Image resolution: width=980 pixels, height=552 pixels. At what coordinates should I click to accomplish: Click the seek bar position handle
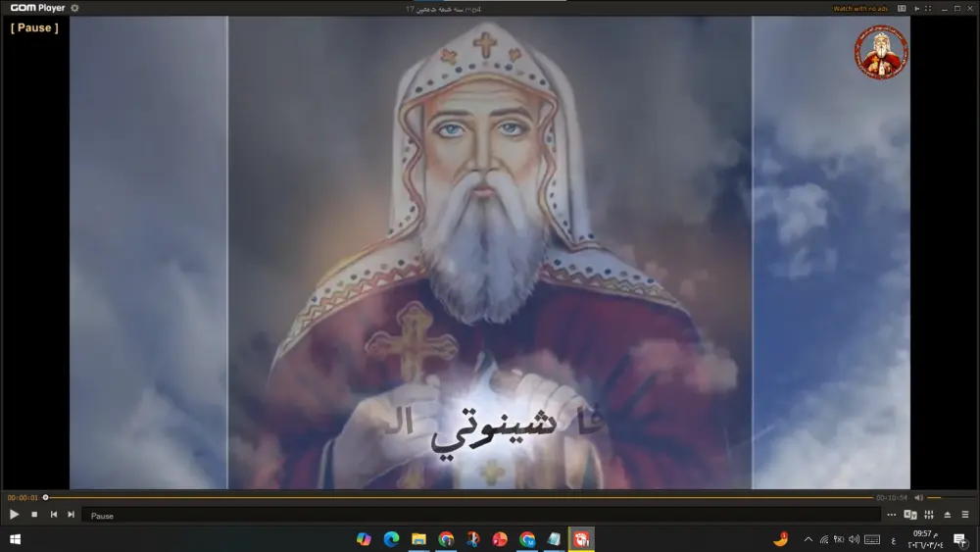45,498
